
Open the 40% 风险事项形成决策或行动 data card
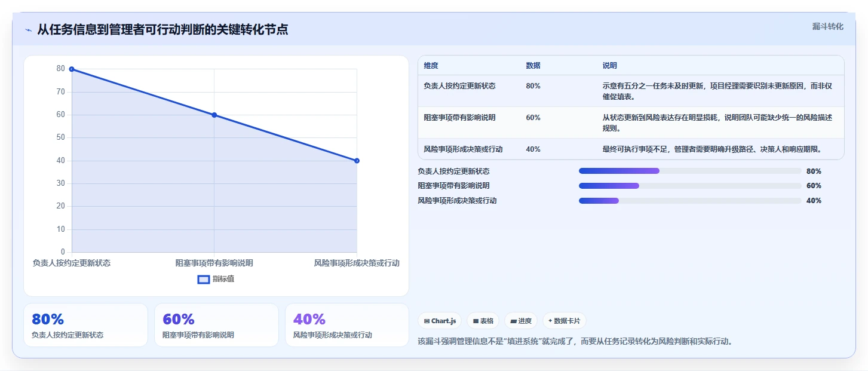[x=347, y=325]
